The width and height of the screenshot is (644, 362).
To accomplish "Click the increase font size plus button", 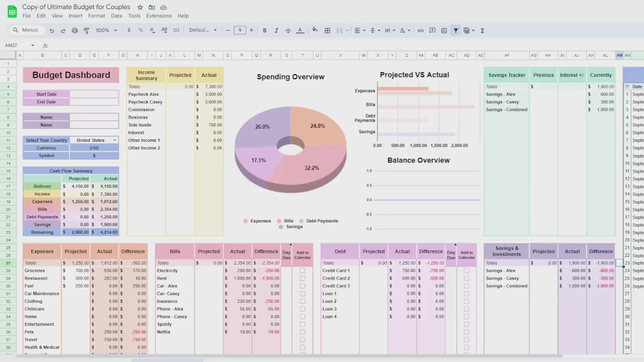I will coord(252,30).
